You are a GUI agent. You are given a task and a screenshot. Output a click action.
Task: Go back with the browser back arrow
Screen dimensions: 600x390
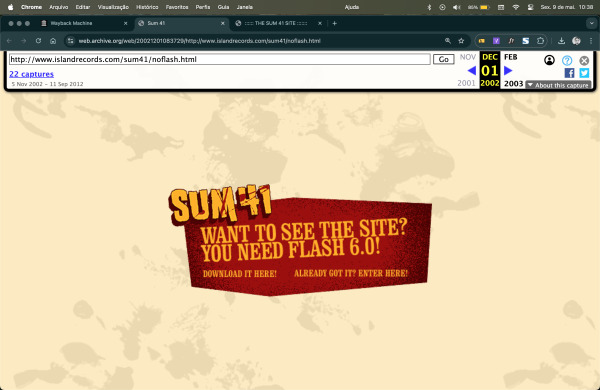point(10,41)
